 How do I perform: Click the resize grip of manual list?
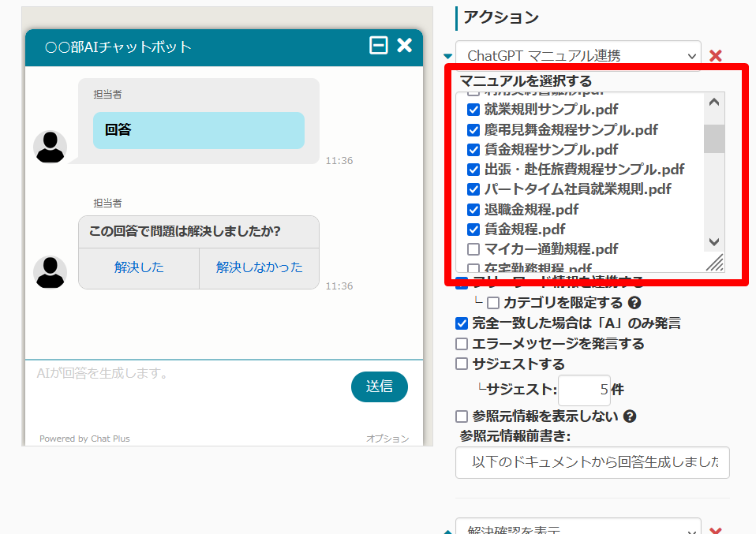714,263
